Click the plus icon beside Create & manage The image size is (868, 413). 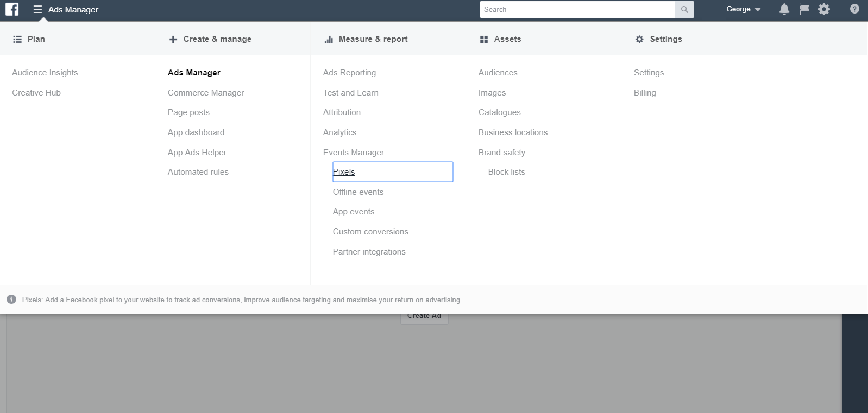(173, 39)
